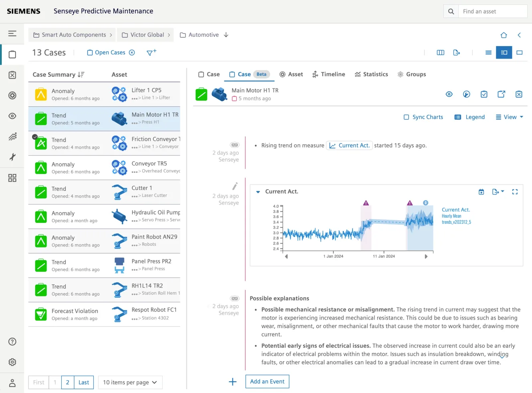
Task: Click the calendar icon on Current Act. chart
Action: pos(482,192)
